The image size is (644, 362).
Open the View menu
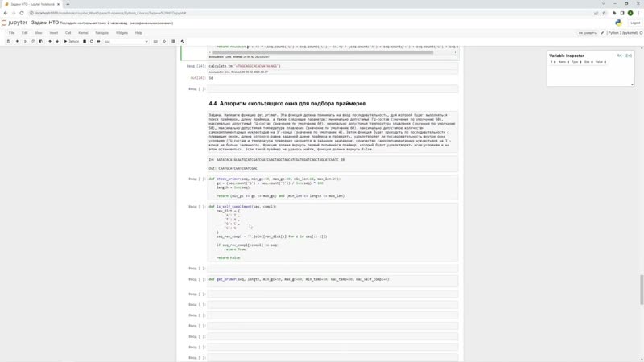coord(38,33)
